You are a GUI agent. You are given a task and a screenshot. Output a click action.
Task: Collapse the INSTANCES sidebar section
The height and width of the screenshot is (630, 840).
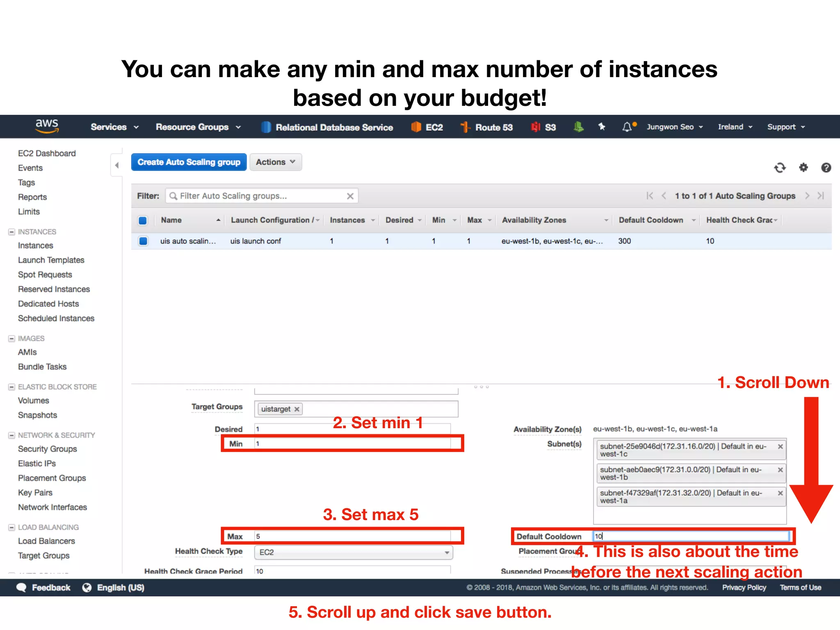[x=11, y=232]
